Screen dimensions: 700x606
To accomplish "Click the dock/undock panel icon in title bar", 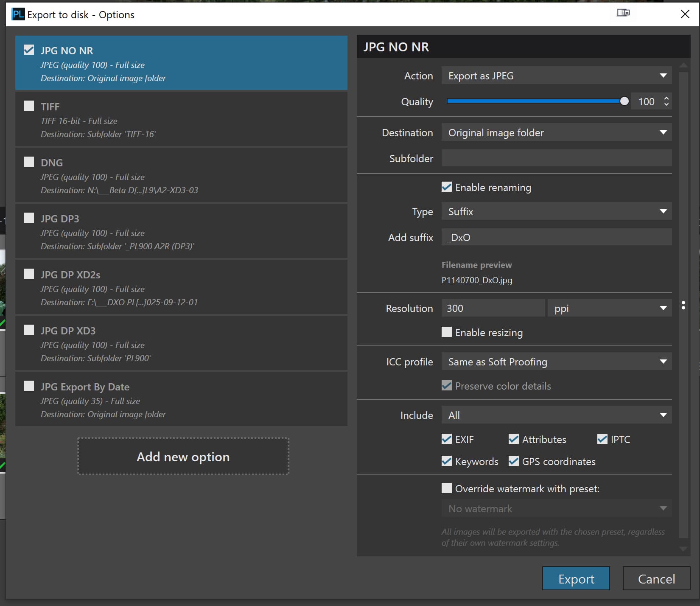I will pyautogui.click(x=623, y=13).
